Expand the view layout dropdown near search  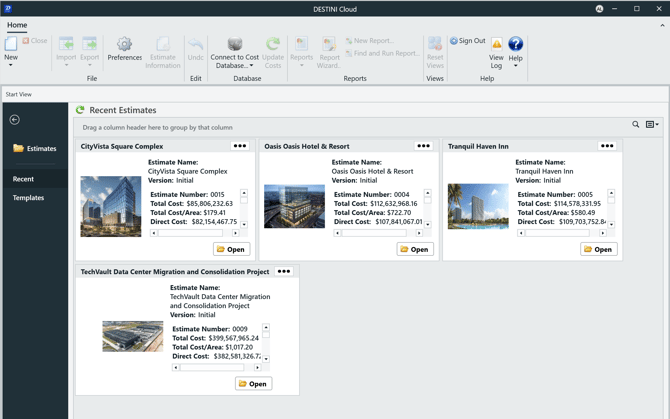pos(652,125)
